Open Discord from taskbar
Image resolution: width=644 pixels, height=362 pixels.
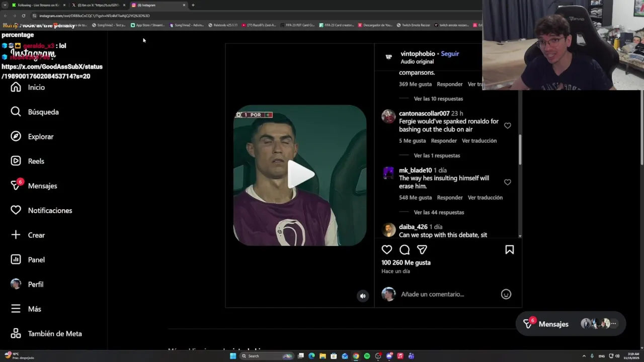pyautogui.click(x=389, y=356)
